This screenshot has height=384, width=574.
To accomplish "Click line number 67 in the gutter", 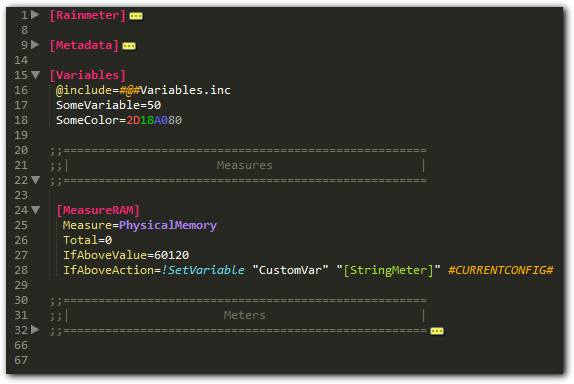I will click(x=21, y=361).
